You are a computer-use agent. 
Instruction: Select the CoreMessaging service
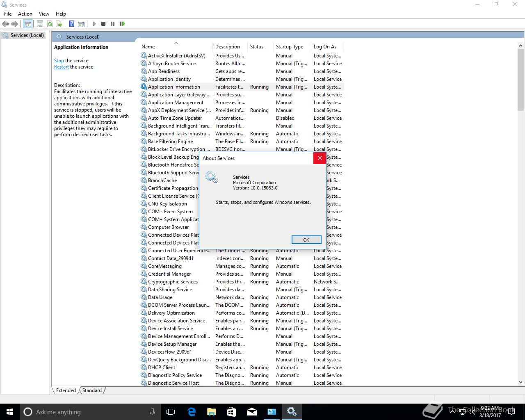tap(242, 266)
